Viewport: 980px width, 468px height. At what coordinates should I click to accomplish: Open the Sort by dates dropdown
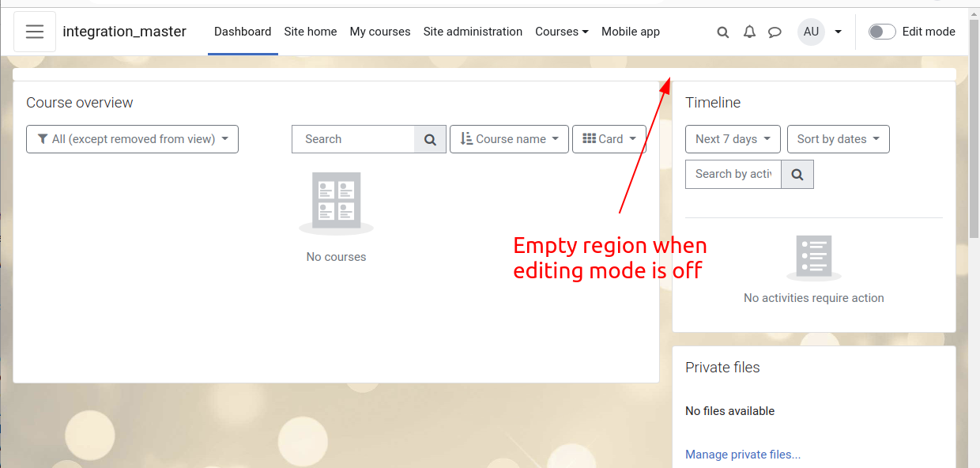click(x=839, y=139)
